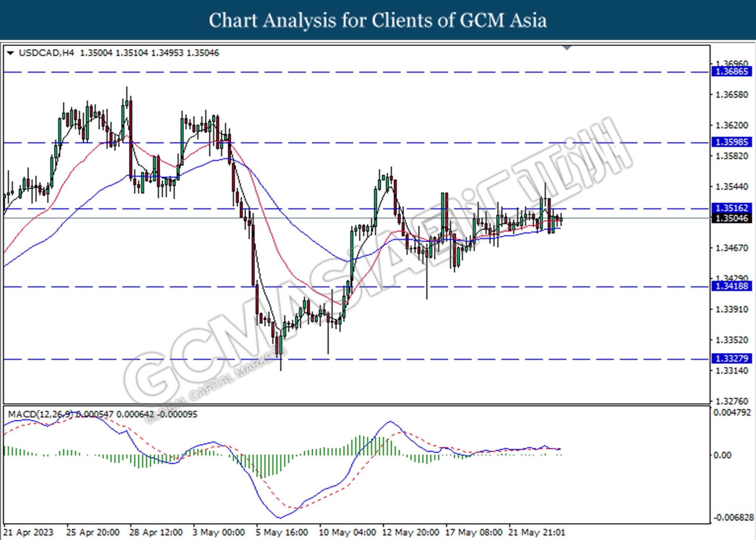Click the 21 Apr 2023 date label
Screen dimensions: 756x540
point(29,532)
